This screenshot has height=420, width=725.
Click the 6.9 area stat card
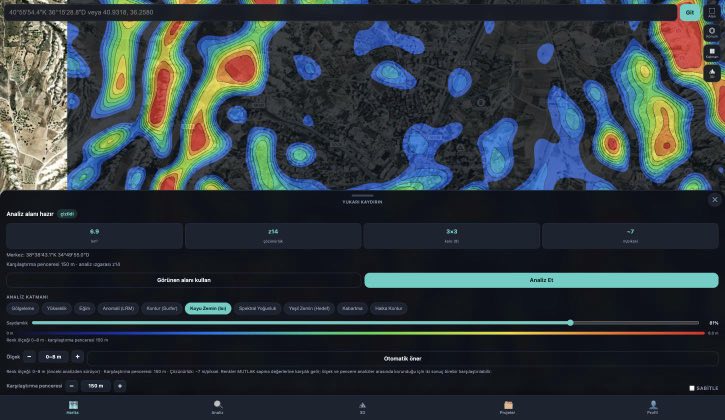coord(94,236)
